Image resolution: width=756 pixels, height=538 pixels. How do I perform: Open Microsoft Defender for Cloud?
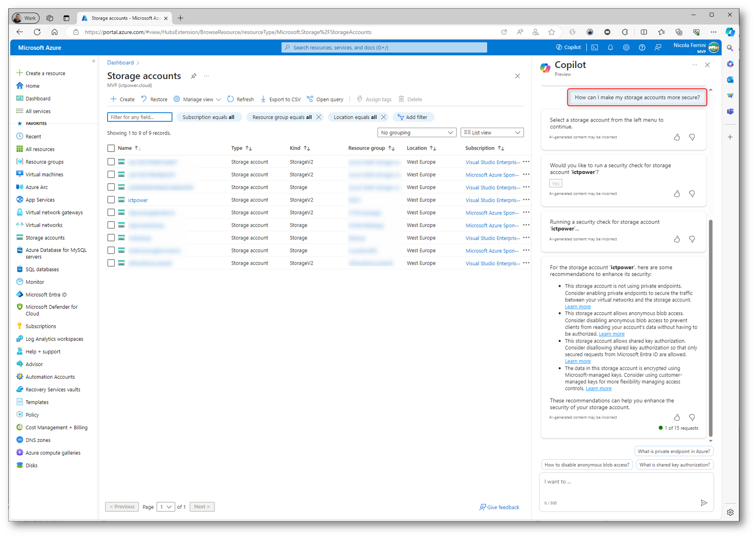coord(52,310)
